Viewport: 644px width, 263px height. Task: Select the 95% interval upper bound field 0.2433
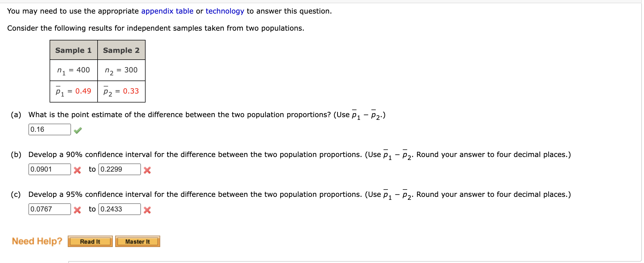(119, 209)
